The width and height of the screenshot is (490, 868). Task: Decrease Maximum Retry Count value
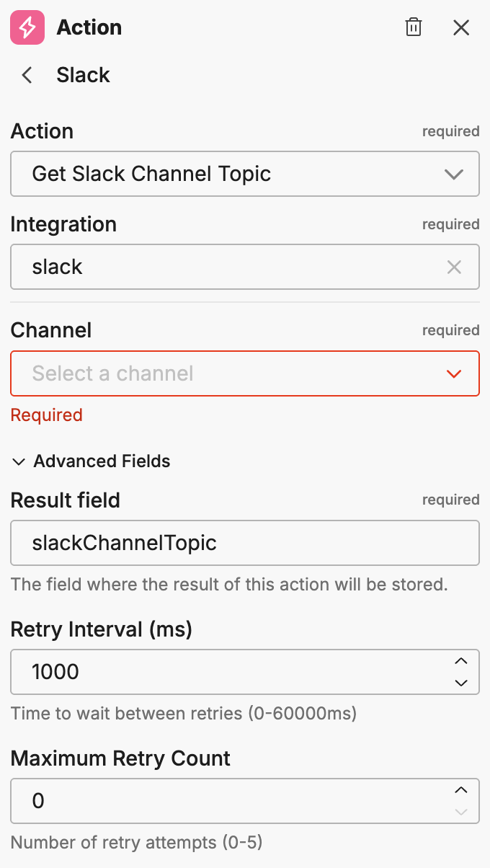click(461, 811)
